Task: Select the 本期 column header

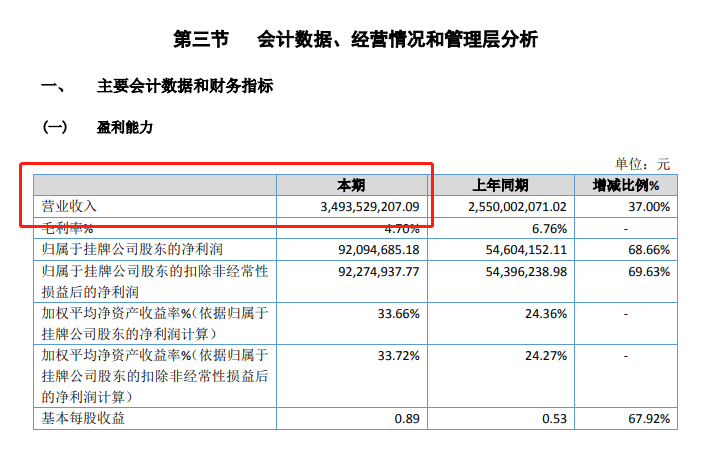Action: [x=354, y=185]
